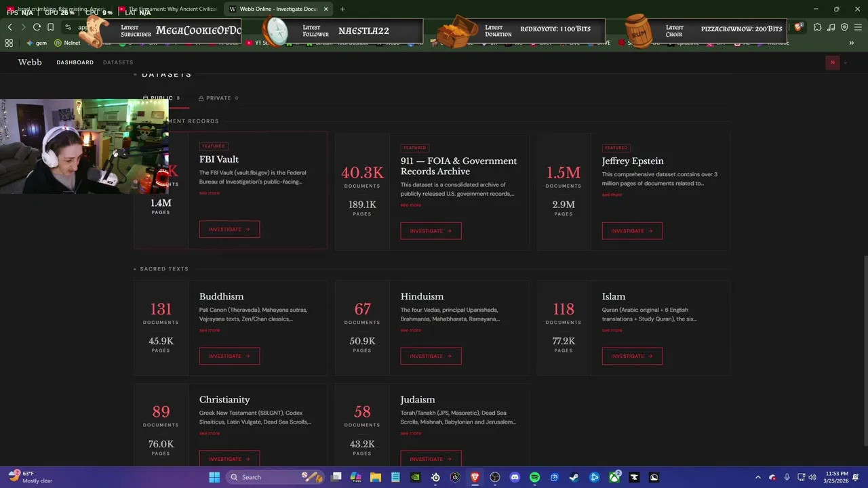Expand 'see more' under Islam

(x=612, y=330)
